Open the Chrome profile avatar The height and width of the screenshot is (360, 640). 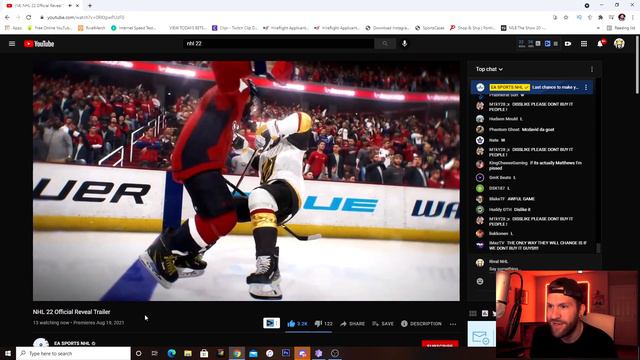(x=622, y=17)
